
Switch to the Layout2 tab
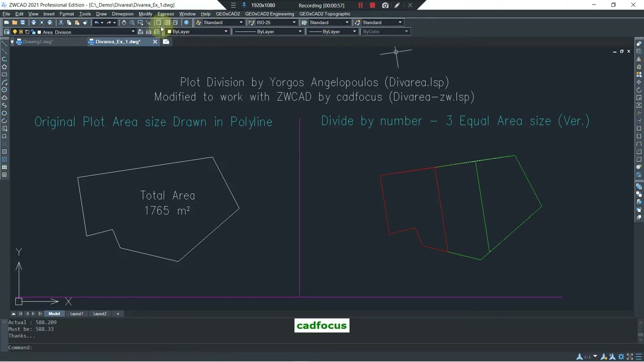click(100, 314)
